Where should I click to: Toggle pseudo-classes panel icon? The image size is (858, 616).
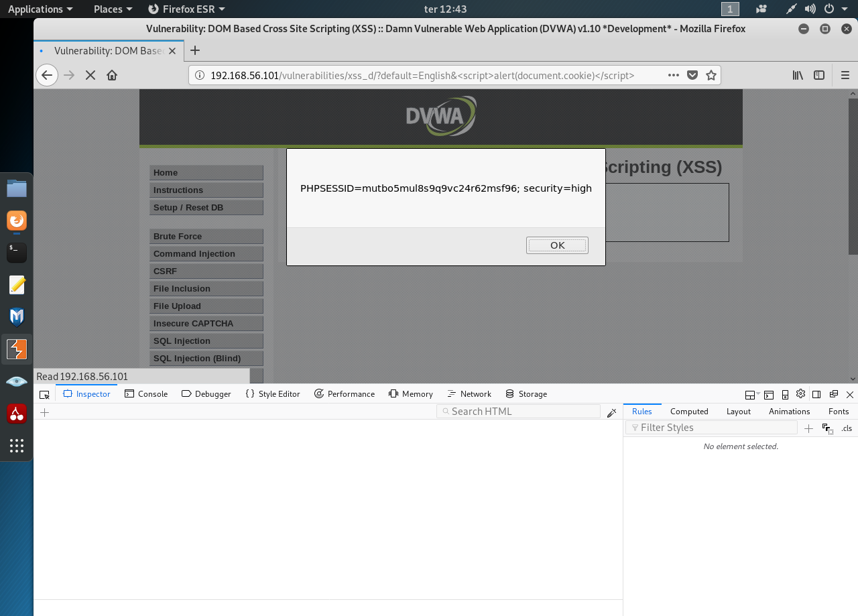(828, 428)
